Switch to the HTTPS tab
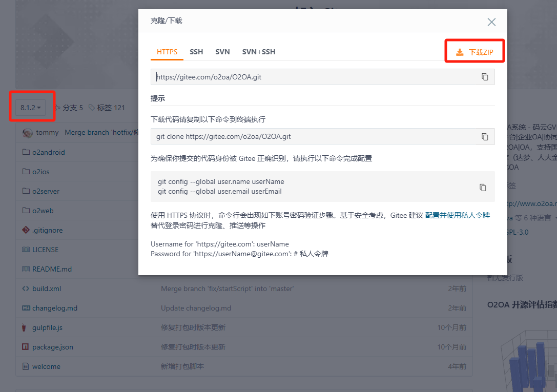This screenshot has width=557, height=392. pyautogui.click(x=167, y=52)
